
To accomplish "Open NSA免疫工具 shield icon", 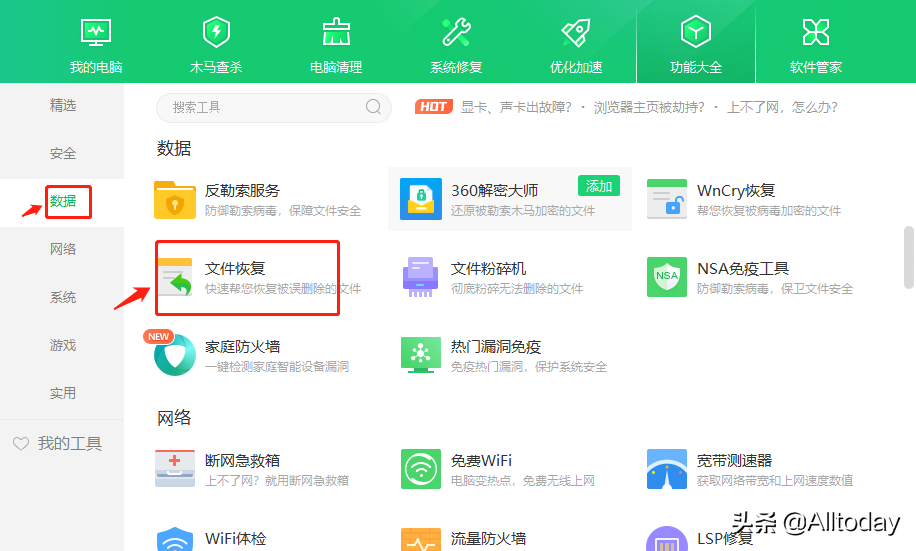I will pos(667,278).
